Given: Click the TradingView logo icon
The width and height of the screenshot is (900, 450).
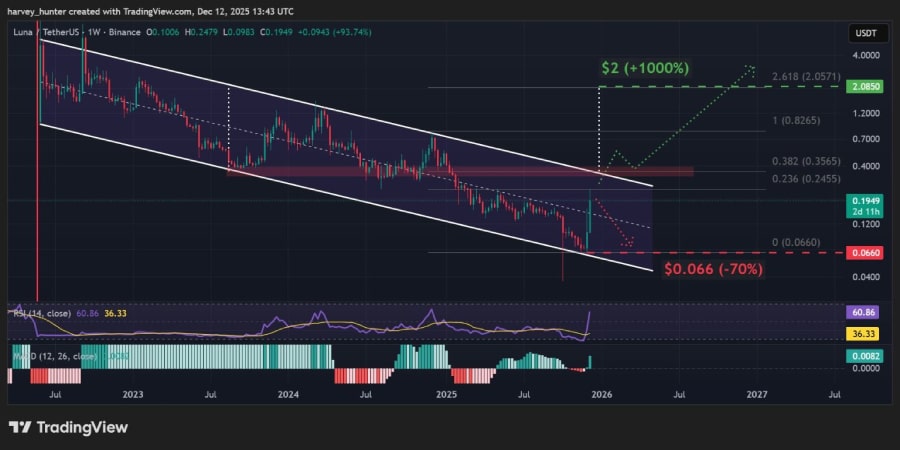Looking at the screenshot, I should (20, 427).
